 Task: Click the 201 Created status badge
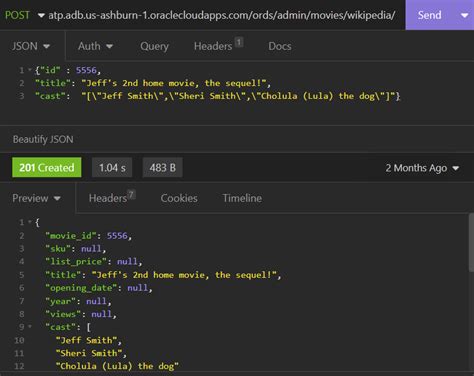[x=47, y=167]
